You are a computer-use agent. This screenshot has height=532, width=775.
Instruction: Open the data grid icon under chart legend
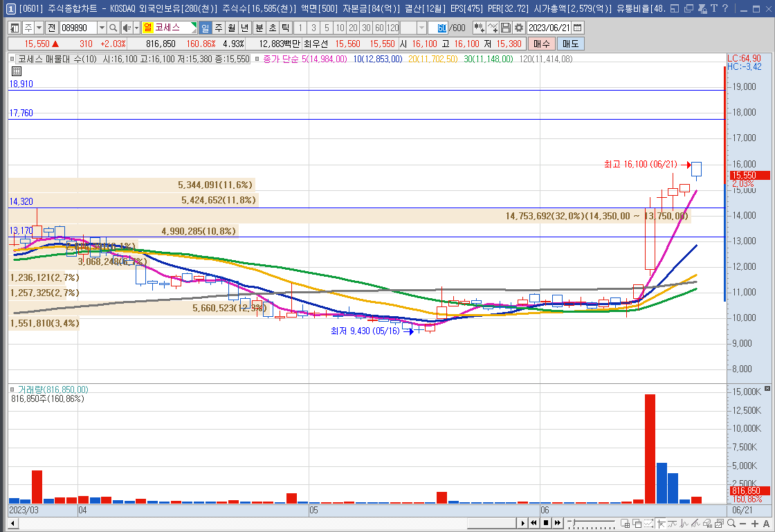tap(17, 71)
